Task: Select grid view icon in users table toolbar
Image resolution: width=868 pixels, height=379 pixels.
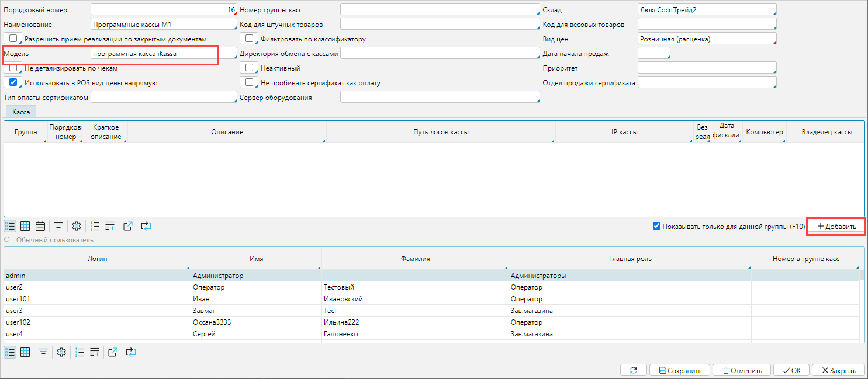Action: tap(25, 352)
